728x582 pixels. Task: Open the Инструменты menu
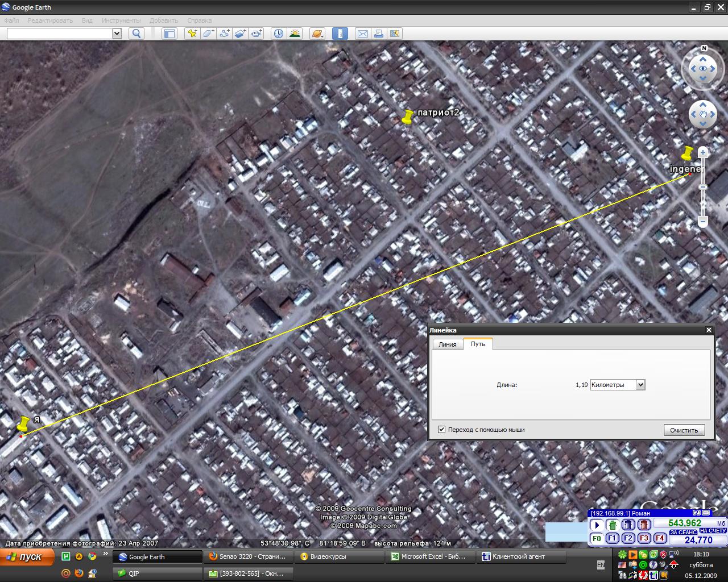pyautogui.click(x=121, y=20)
